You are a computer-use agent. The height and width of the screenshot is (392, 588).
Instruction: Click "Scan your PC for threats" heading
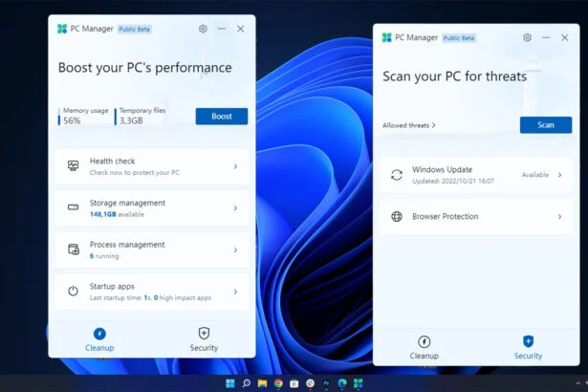click(454, 76)
